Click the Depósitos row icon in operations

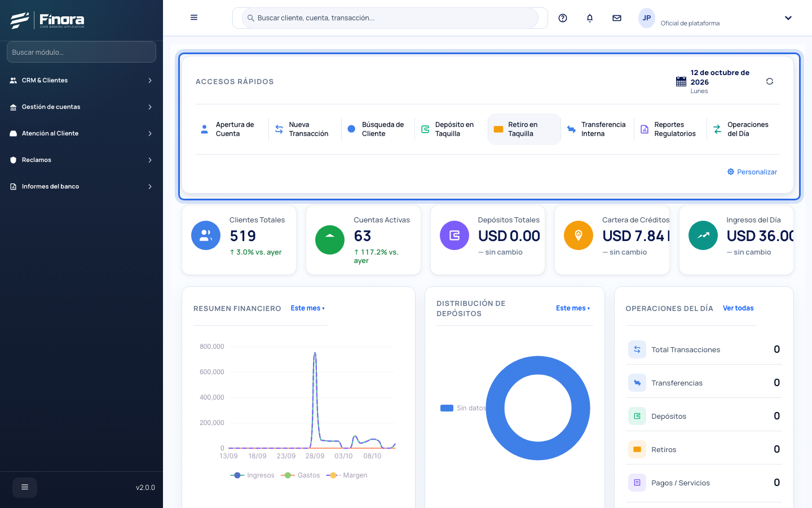(637, 416)
